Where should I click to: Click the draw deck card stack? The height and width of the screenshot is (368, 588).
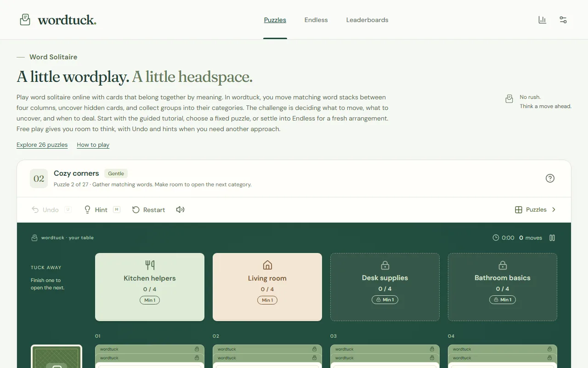[x=57, y=356]
